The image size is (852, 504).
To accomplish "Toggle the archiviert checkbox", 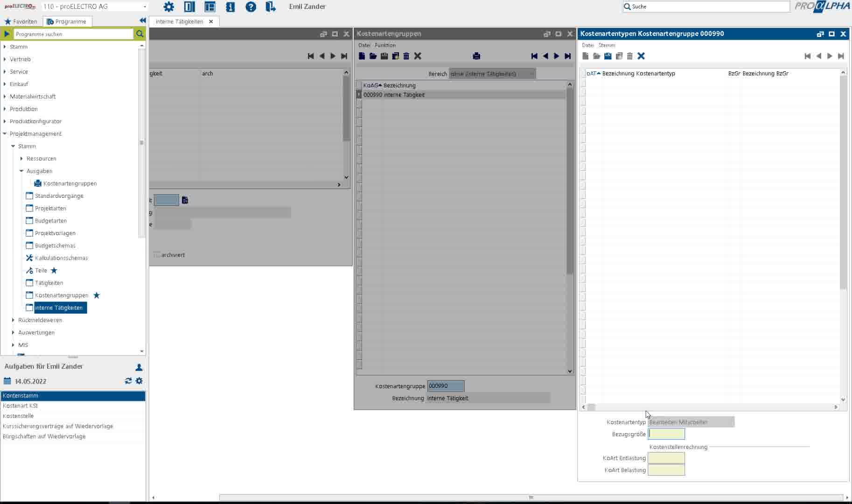I will point(157,255).
